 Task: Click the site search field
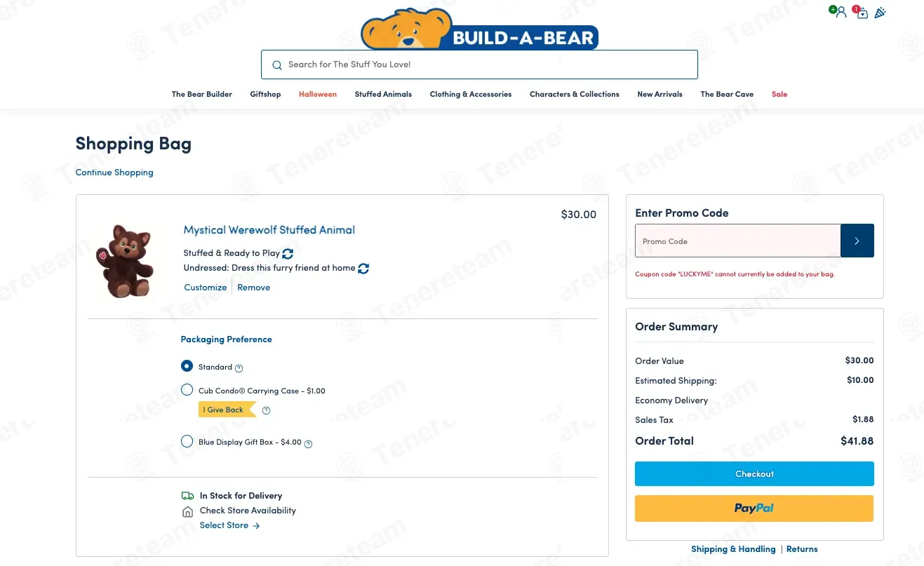(479, 65)
